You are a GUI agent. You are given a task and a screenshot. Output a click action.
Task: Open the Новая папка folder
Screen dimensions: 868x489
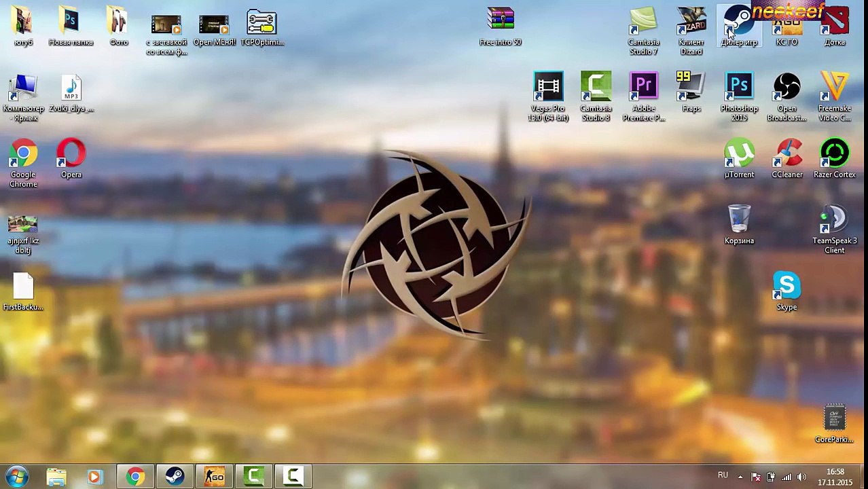point(71,26)
